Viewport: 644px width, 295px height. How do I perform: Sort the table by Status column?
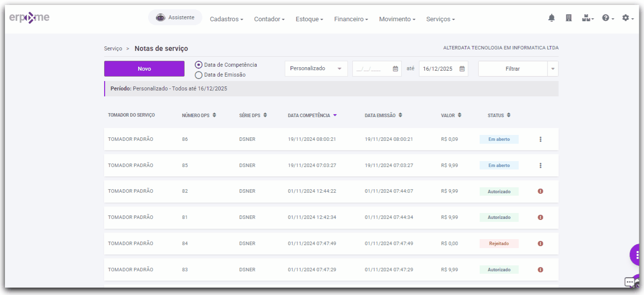click(x=499, y=115)
